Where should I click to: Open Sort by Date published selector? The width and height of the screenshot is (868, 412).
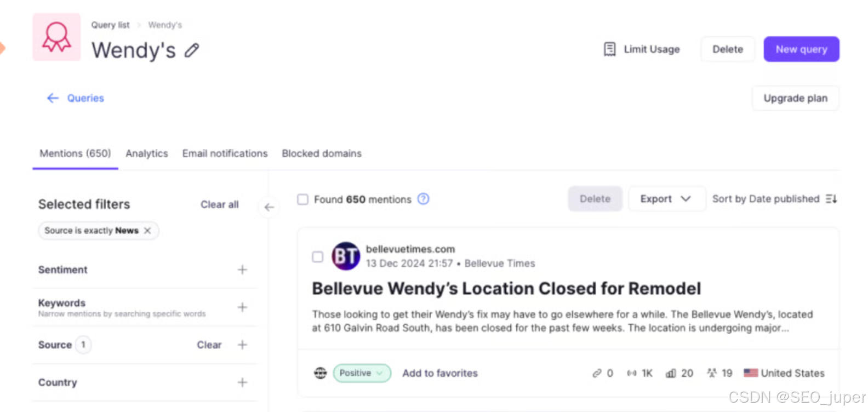pyautogui.click(x=774, y=199)
